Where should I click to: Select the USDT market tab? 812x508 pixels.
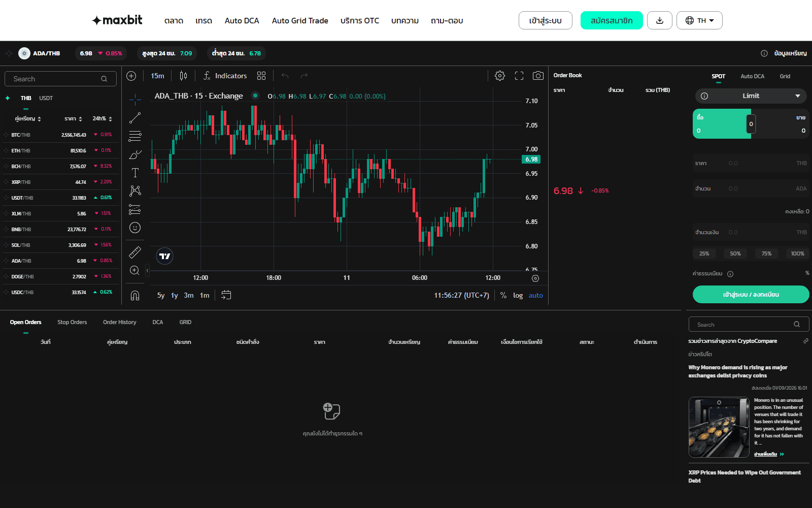tap(46, 98)
